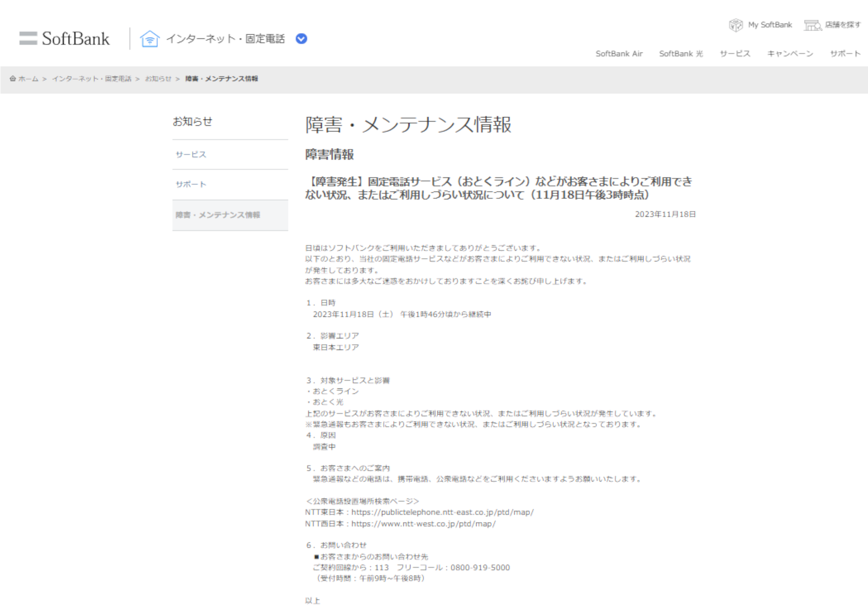Expand the blue category dropdown chevron
The width and height of the screenshot is (868, 614).
click(x=301, y=39)
